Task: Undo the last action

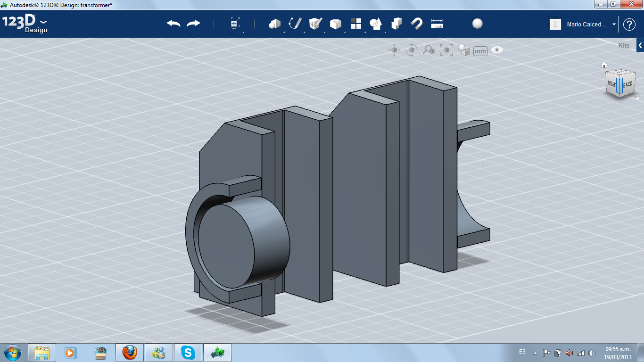Action: [173, 24]
